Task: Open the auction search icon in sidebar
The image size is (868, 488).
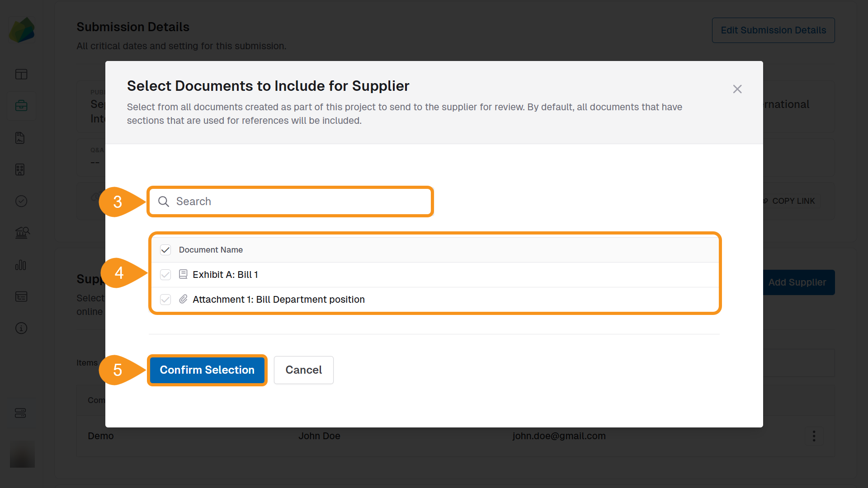Action: coord(21,233)
